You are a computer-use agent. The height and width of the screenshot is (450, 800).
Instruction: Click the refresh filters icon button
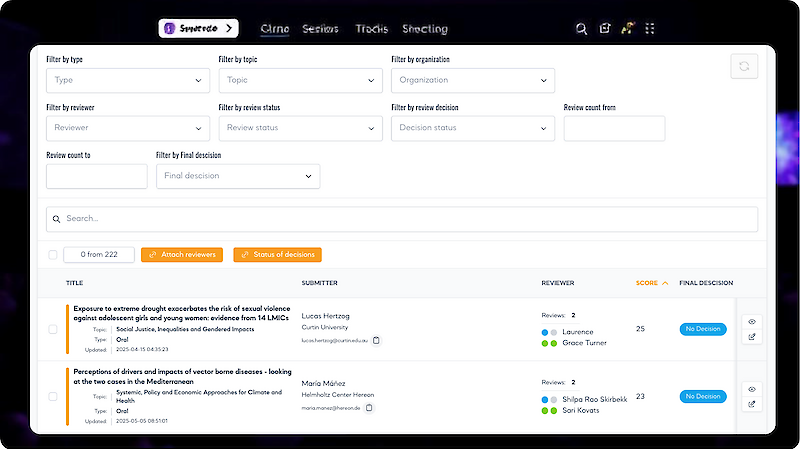pyautogui.click(x=744, y=67)
